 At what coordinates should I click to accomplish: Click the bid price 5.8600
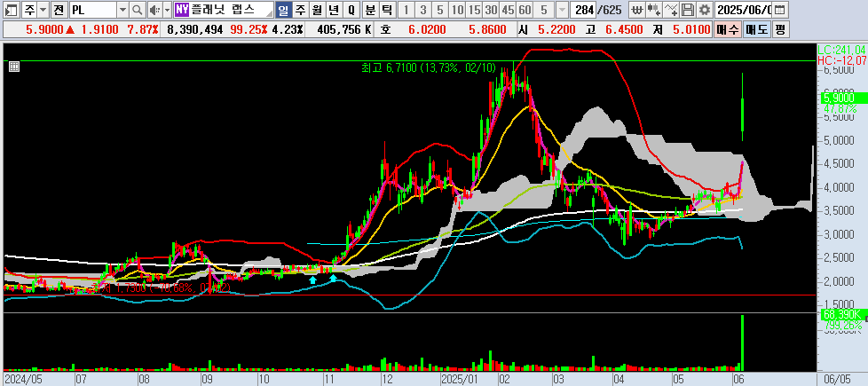(x=486, y=30)
